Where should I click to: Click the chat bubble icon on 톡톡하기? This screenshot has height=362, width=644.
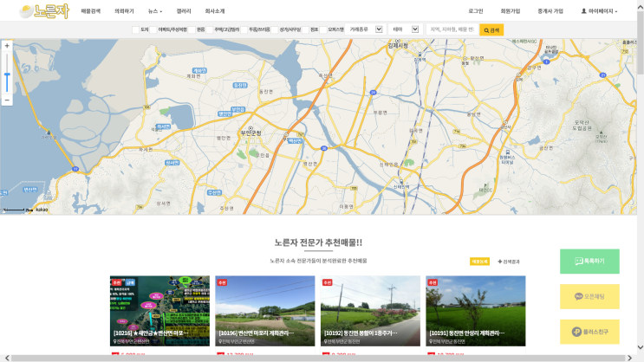(x=579, y=261)
